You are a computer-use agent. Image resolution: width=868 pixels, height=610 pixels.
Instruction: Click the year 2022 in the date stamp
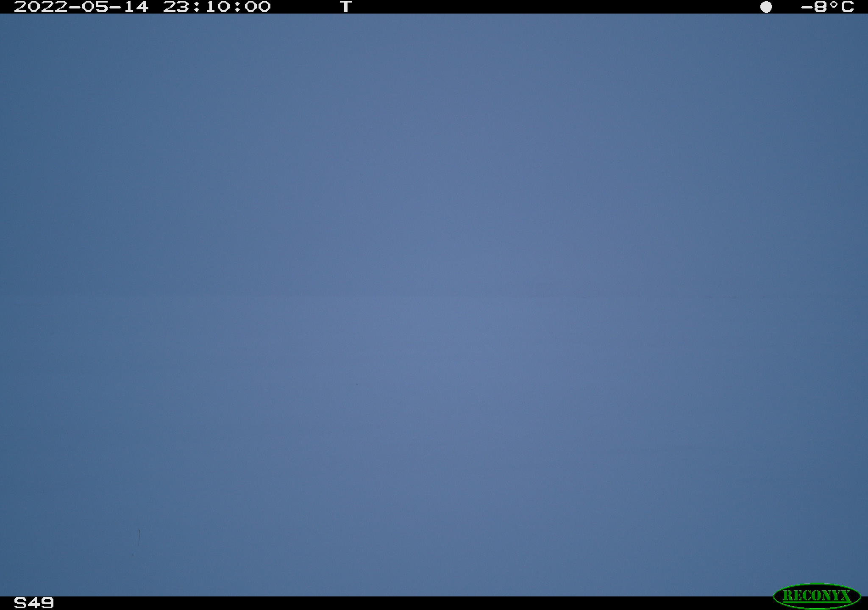41,7
